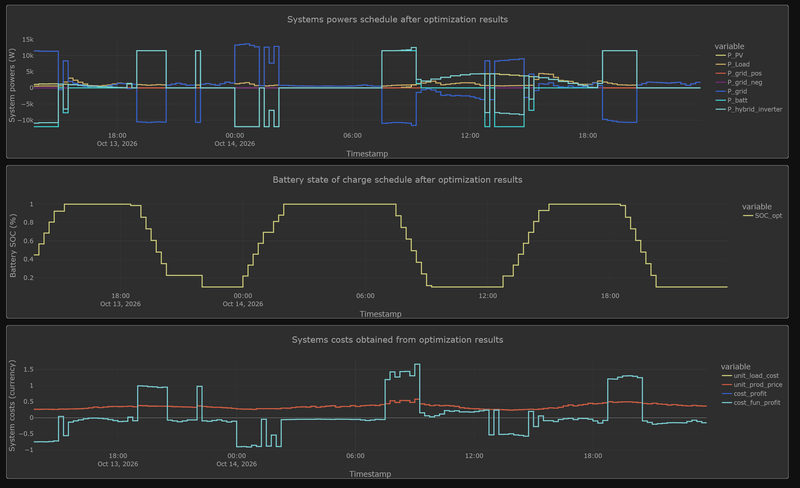The width and height of the screenshot is (800, 488).
Task: Click the 'System powers (W)' axis label
Action: [x=12, y=85]
